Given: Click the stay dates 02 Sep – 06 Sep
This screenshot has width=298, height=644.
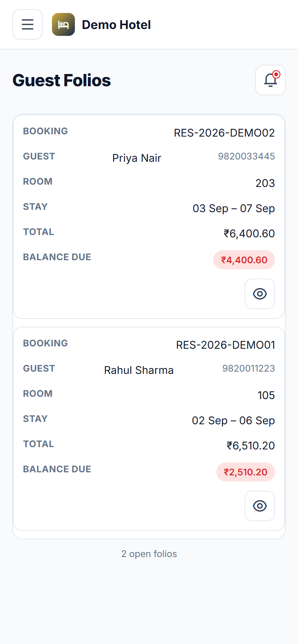Looking at the screenshot, I should (233, 420).
